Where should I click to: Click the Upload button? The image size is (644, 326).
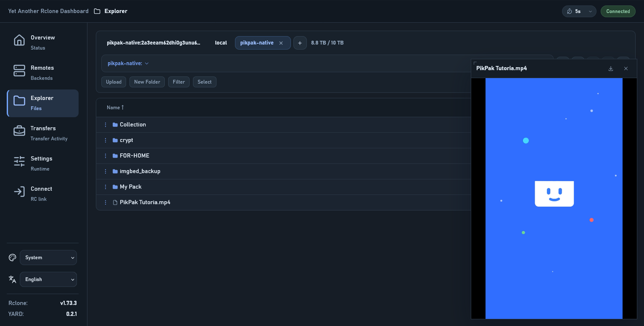click(113, 82)
